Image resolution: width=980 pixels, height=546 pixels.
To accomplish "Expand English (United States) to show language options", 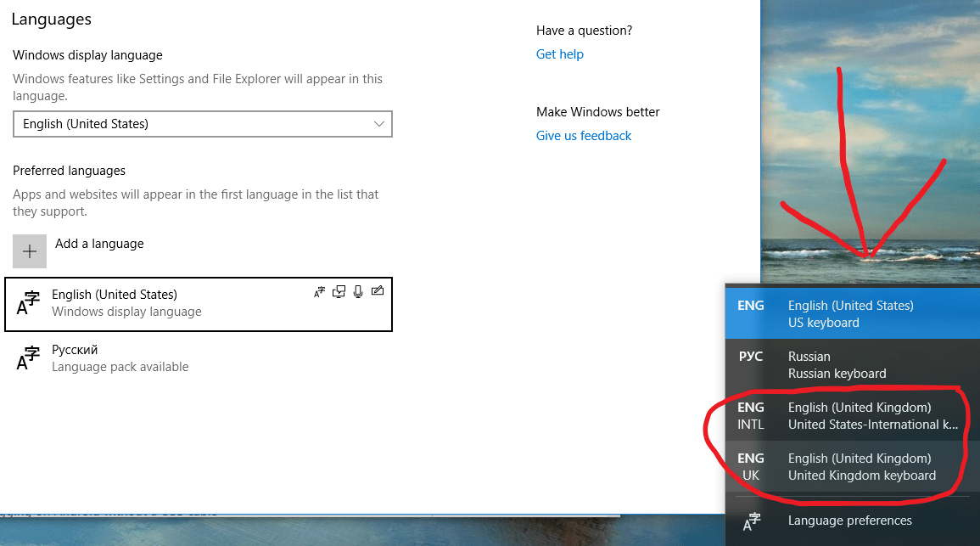I will click(170, 302).
